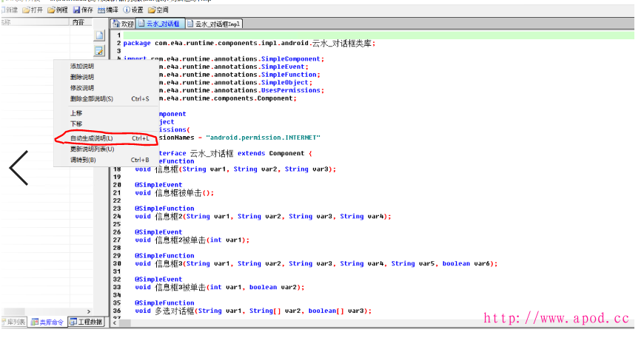Screen dimensions: 644x338
Task: Select 删除全部说明(S) menu entry
Action: coord(92,98)
